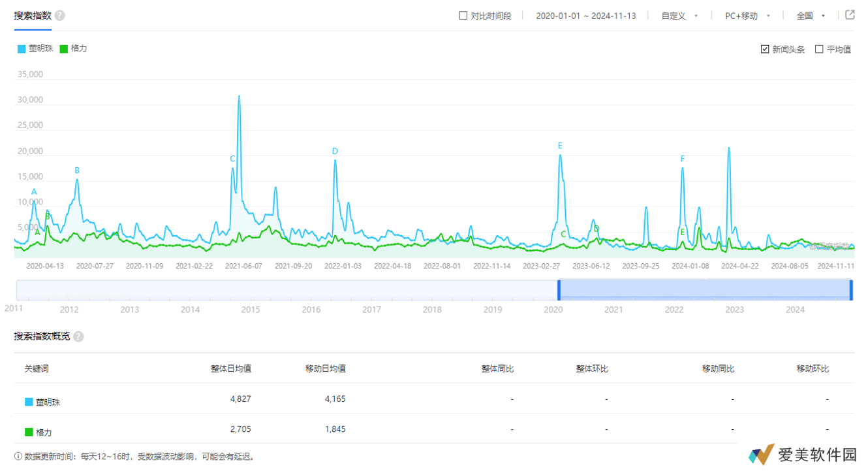
Task: Enable the 对比时间段 checkbox
Action: (463, 16)
